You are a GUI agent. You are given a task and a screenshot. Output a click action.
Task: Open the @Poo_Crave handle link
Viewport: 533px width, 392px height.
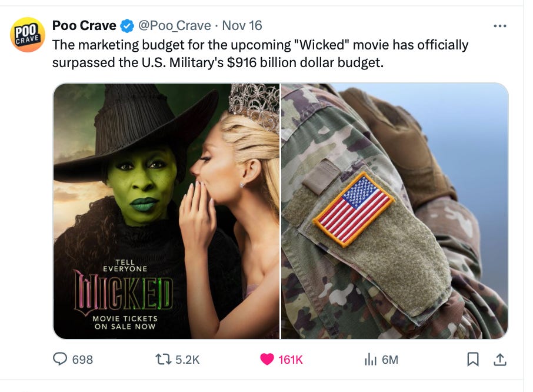174,26
